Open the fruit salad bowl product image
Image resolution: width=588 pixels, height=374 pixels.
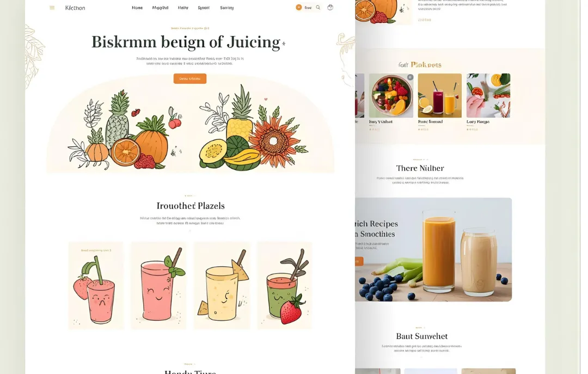(x=391, y=96)
